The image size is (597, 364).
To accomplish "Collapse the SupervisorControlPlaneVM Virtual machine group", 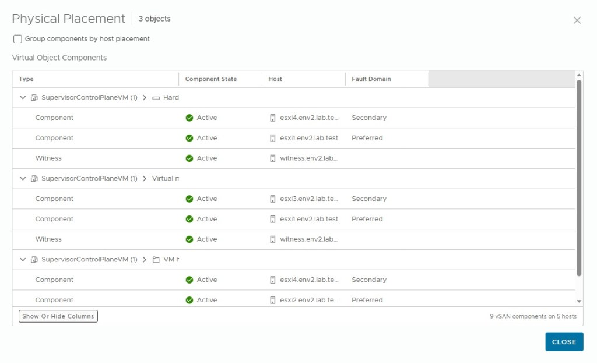I will click(23, 179).
